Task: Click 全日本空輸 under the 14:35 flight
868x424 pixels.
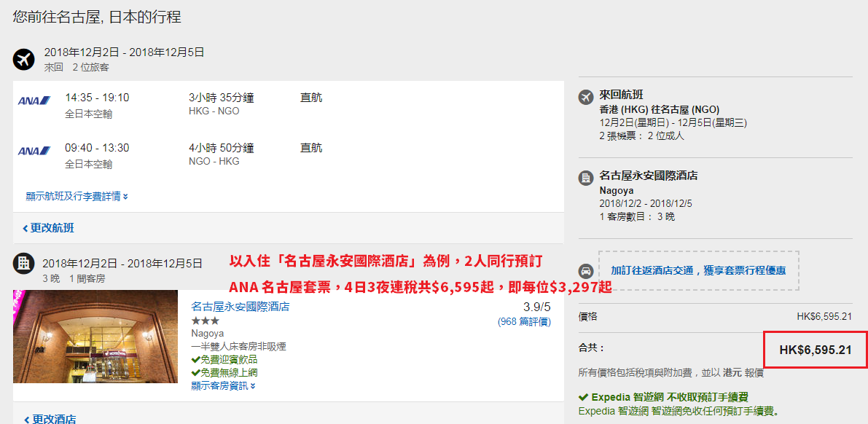Action: point(89,114)
